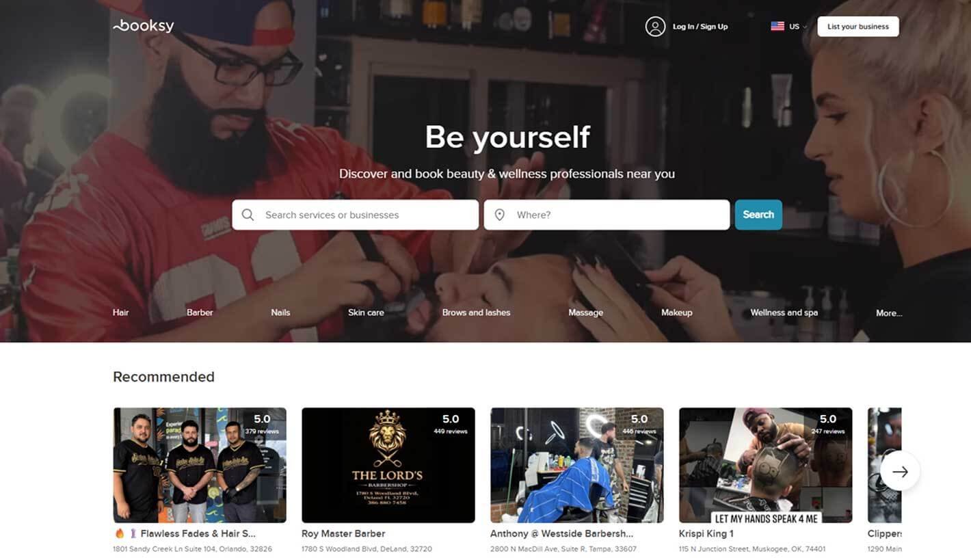This screenshot has height=560, width=971.
Task: Select the Barber category
Action: [200, 312]
